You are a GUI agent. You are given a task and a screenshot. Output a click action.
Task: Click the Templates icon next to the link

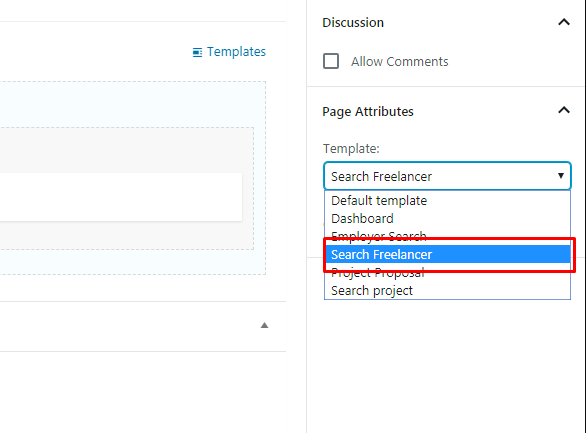point(197,52)
